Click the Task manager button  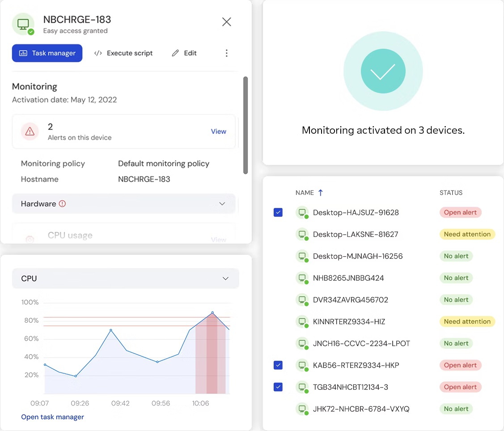click(x=47, y=53)
